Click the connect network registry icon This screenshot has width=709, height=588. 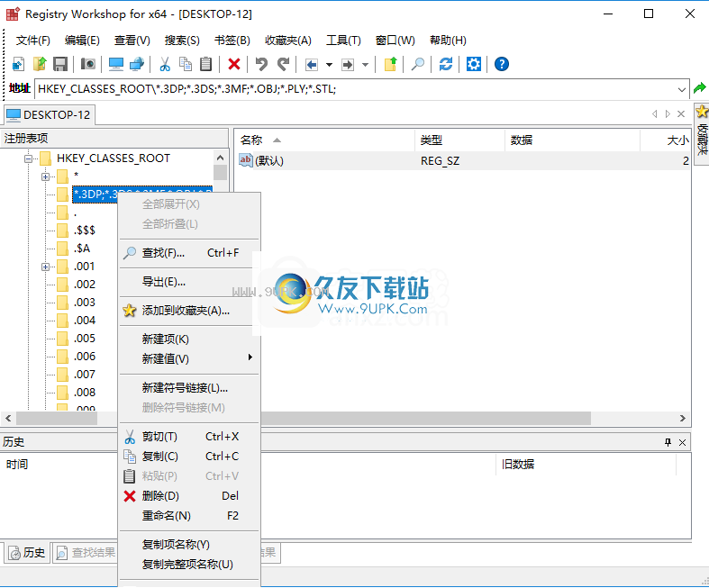pos(137,64)
